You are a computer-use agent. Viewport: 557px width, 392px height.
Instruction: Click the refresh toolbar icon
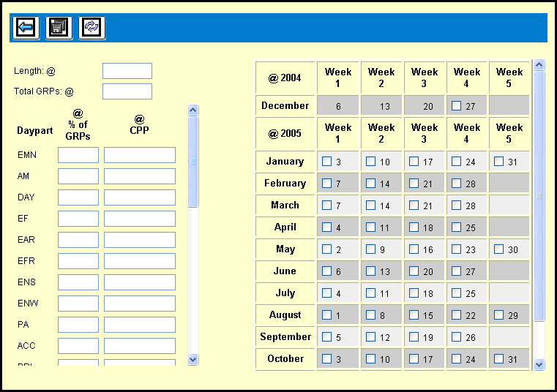[91, 28]
